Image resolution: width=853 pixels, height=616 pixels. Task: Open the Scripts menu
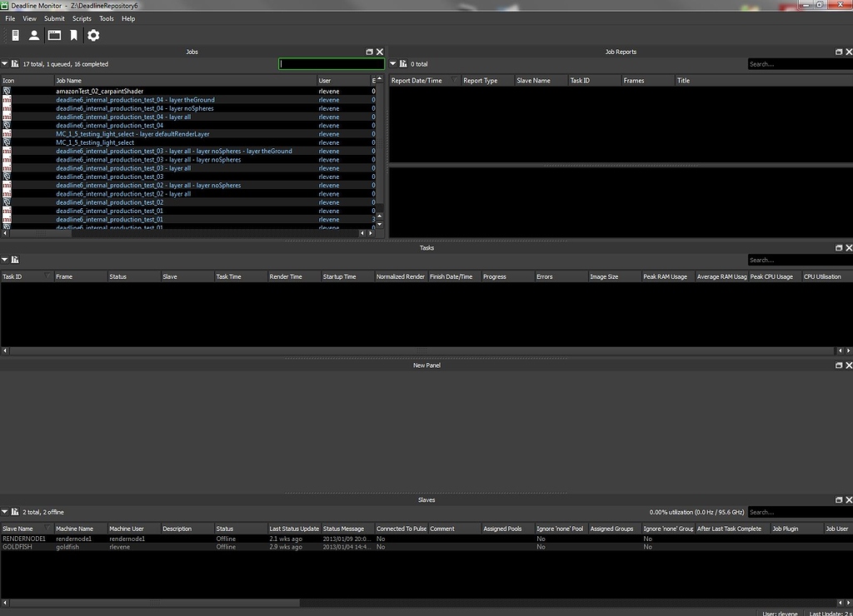coord(82,18)
